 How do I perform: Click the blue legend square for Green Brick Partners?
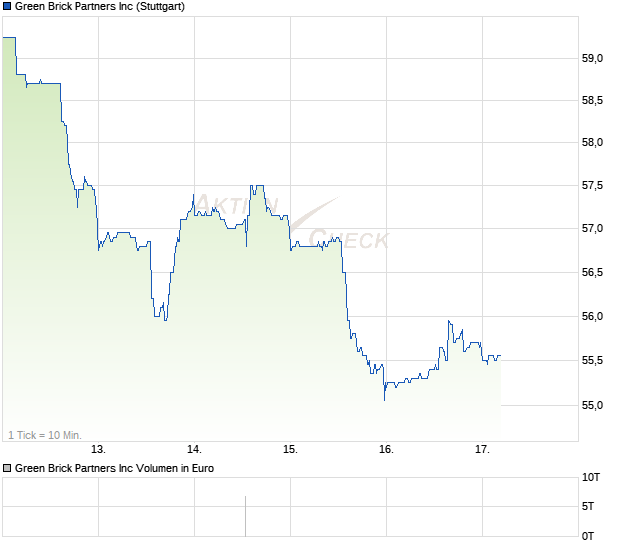7,6
